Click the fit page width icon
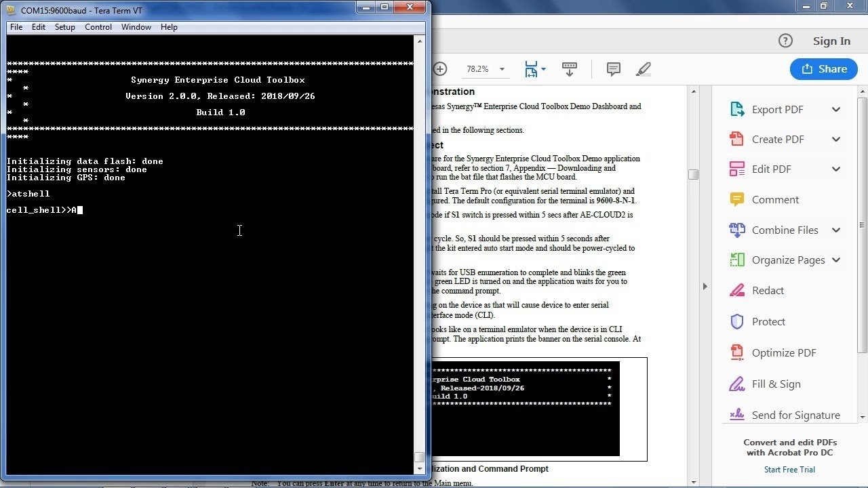 pyautogui.click(x=531, y=69)
